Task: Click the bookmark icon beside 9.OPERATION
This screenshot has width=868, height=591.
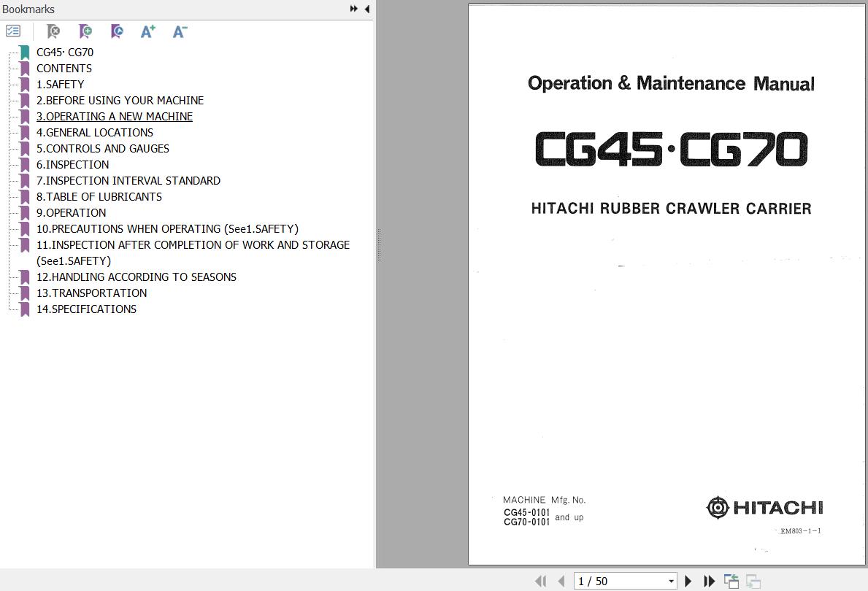Action: pyautogui.click(x=24, y=213)
